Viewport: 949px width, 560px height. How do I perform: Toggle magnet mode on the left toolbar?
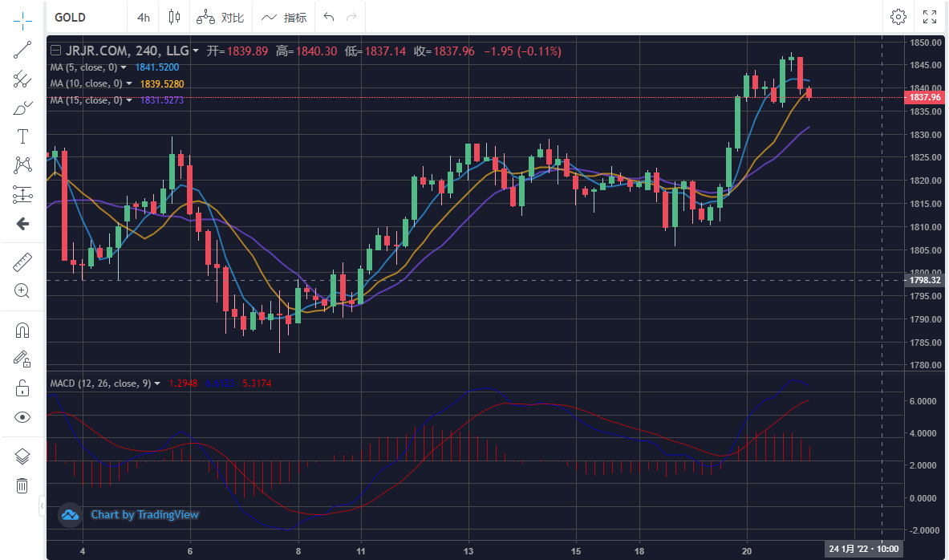point(22,330)
